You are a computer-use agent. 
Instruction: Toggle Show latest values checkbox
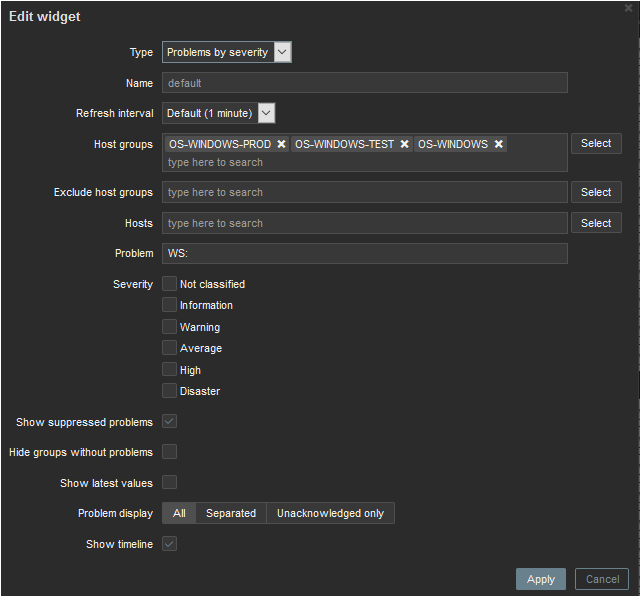pyautogui.click(x=170, y=483)
